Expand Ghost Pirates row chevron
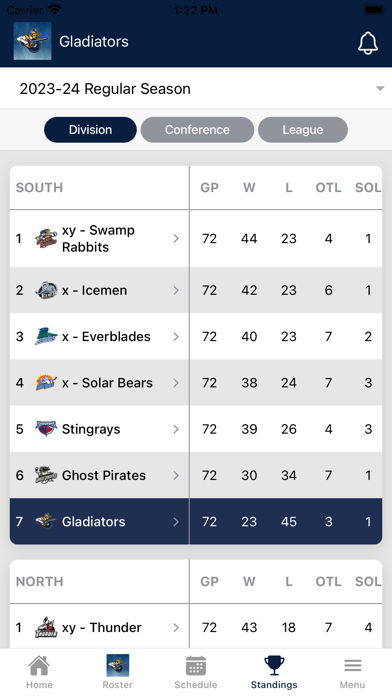 [176, 475]
